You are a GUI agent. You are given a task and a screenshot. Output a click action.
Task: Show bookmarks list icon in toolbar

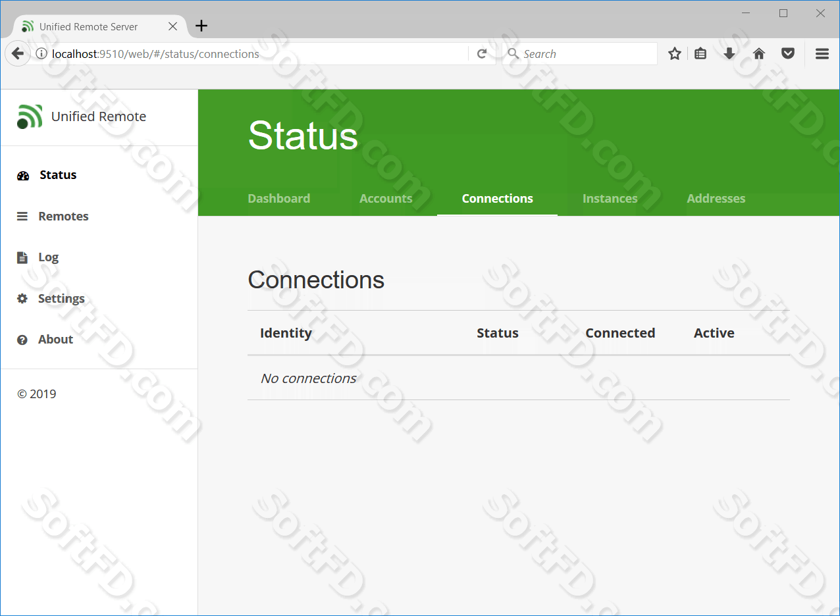[x=700, y=54]
